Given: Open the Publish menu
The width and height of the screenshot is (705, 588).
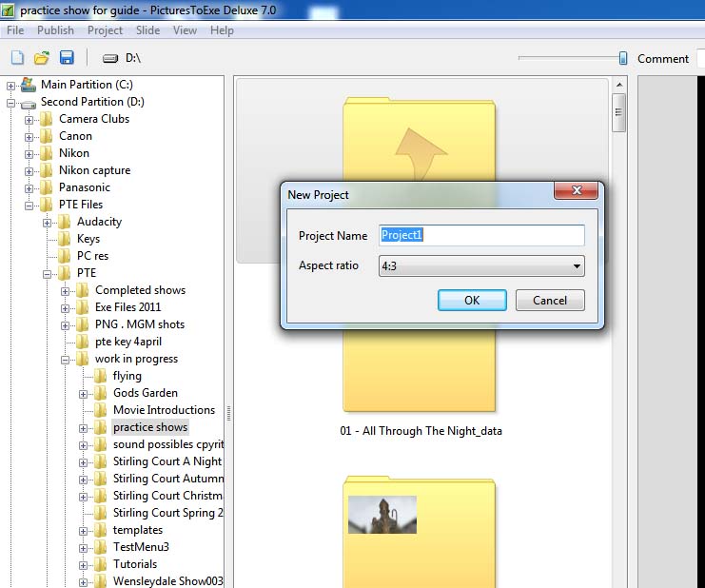Looking at the screenshot, I should click(x=55, y=30).
